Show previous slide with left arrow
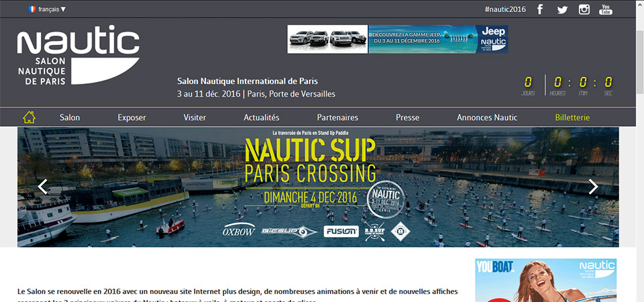Viewport: 644px width, 302px height. tap(43, 187)
